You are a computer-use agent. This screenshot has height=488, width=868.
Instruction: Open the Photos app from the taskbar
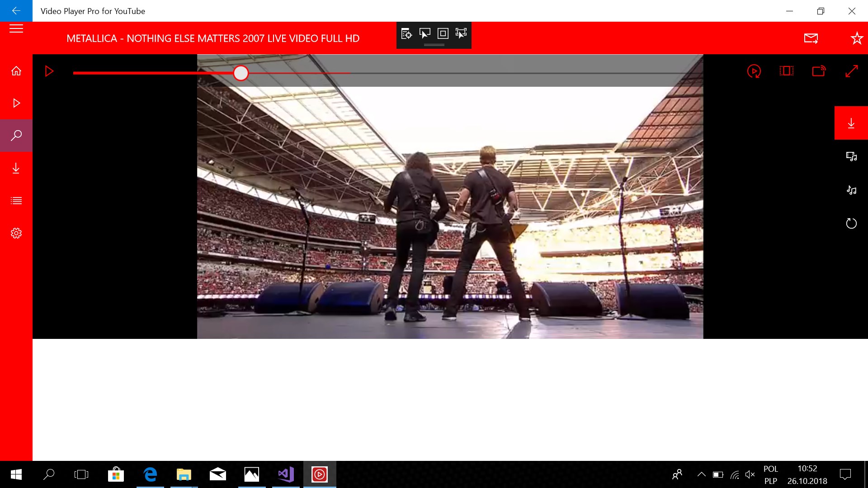point(252,474)
